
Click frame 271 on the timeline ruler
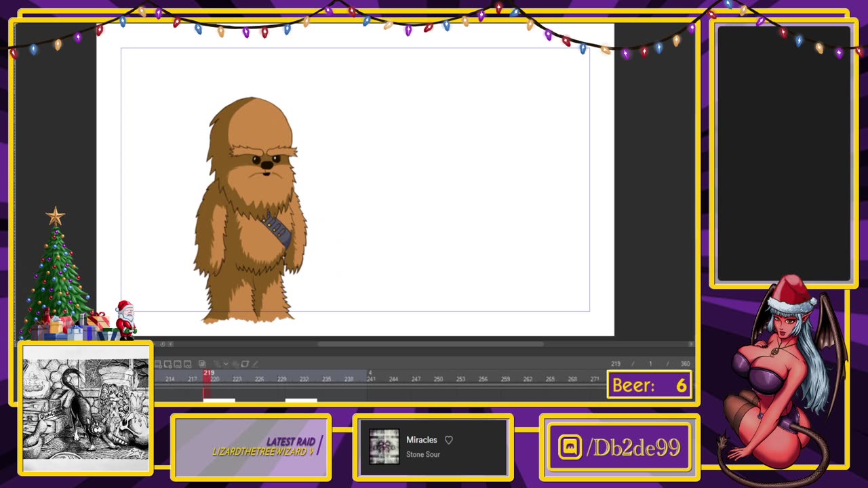click(x=595, y=379)
